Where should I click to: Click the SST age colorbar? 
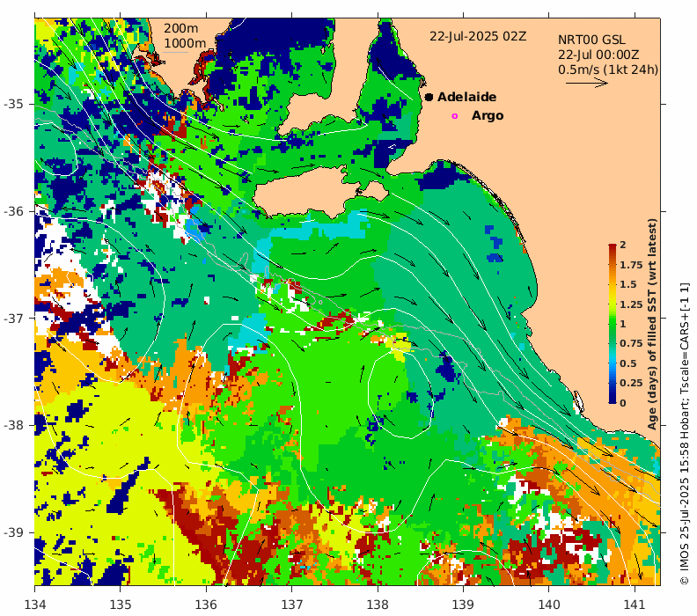(x=613, y=324)
